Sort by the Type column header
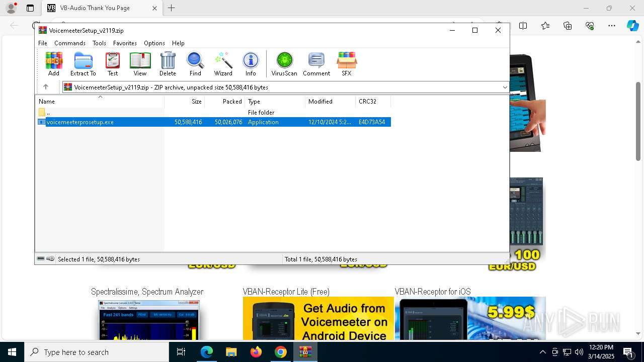Screen dimensions: 644x362 tap(275, 102)
